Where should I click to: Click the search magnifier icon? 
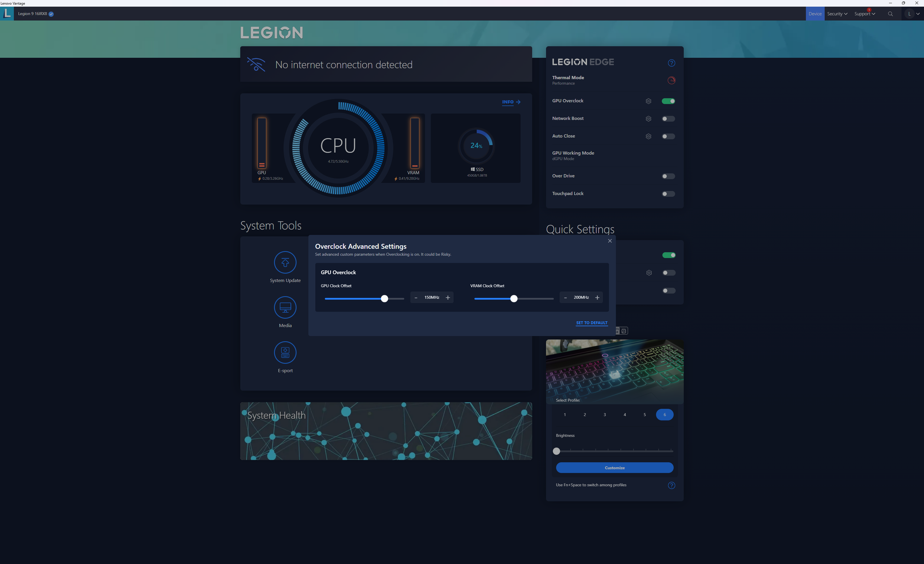pos(890,14)
